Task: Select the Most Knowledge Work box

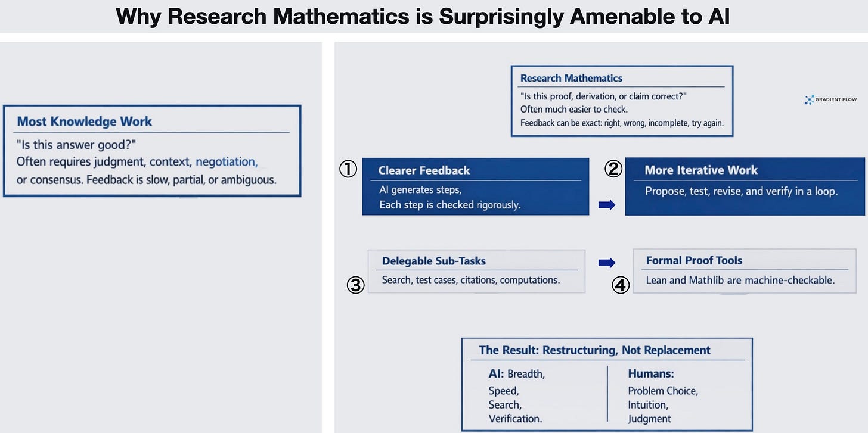Action: tap(152, 151)
